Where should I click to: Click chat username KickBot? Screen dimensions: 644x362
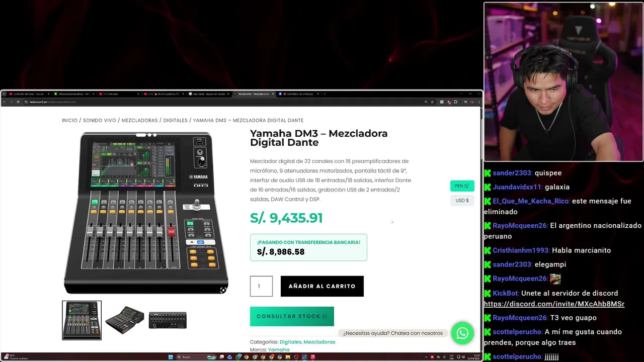(505, 293)
